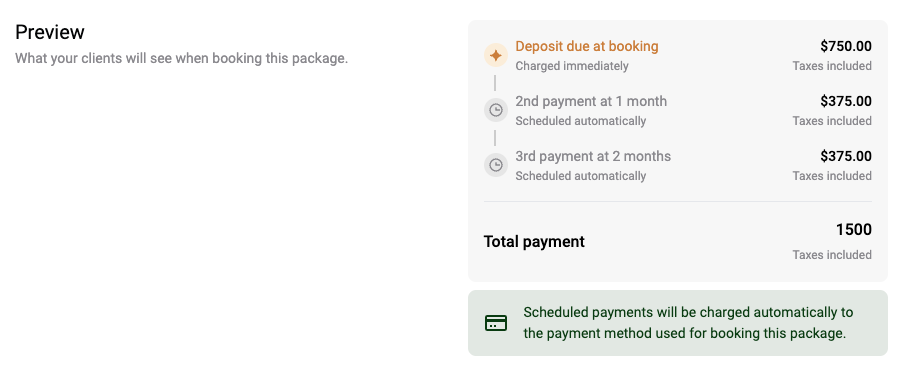Click the clock icon beside 3rd payment

pos(495,165)
